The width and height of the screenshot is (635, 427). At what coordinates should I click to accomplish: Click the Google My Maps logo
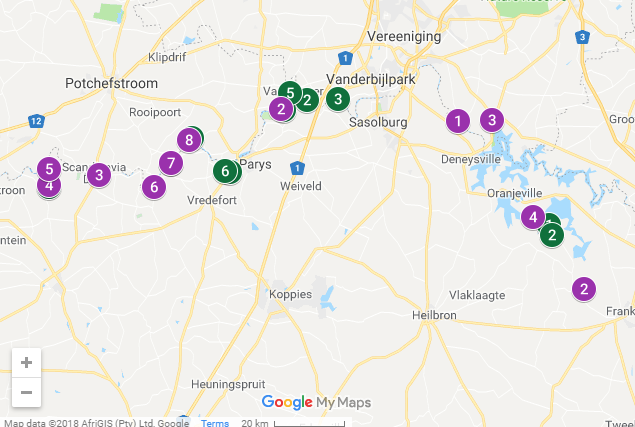pos(316,402)
